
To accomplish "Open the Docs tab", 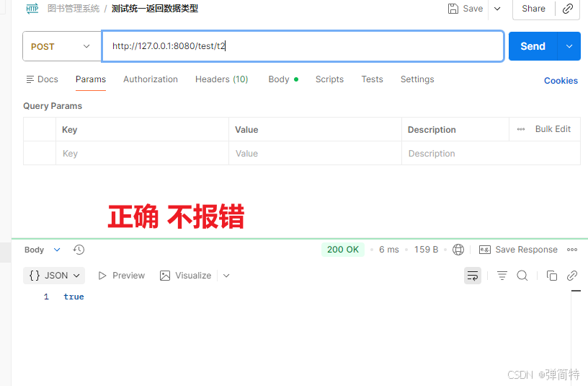I will click(43, 79).
